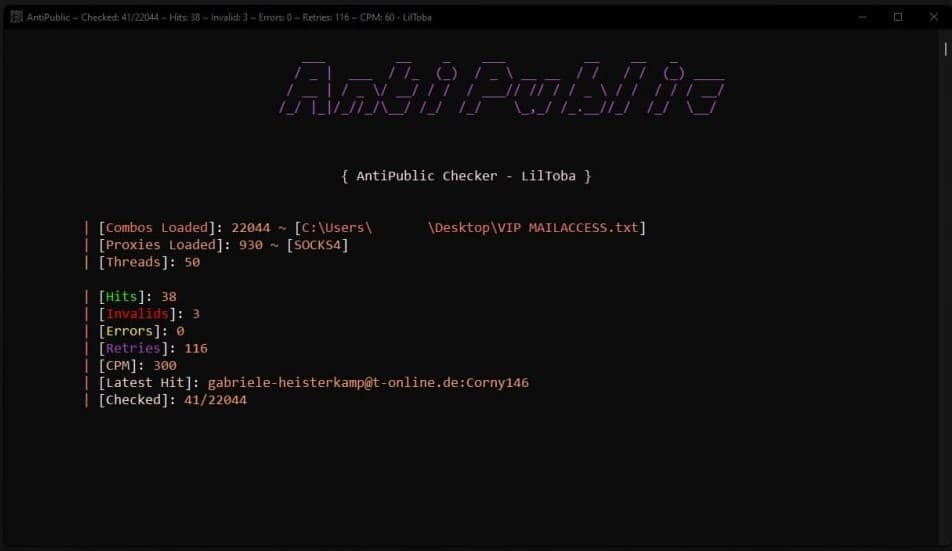Select the combos count 22044

coord(251,228)
